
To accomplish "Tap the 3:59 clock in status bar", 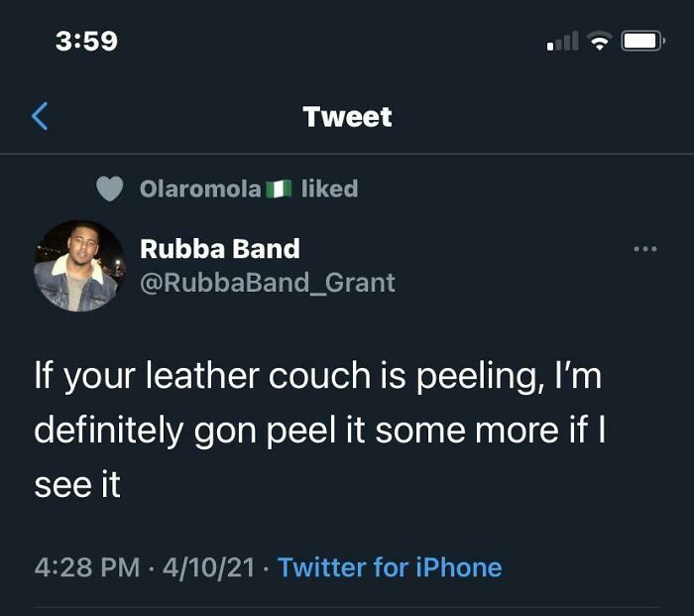I will [x=86, y=41].
